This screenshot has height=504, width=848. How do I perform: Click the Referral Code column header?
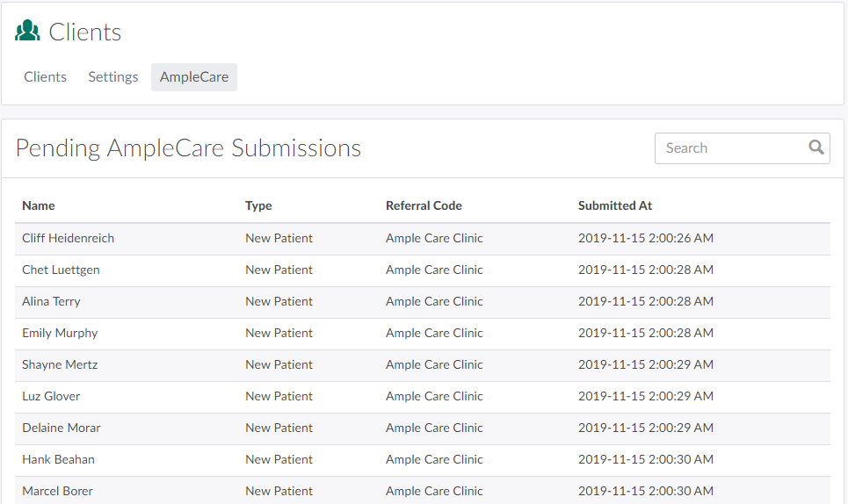(x=424, y=205)
